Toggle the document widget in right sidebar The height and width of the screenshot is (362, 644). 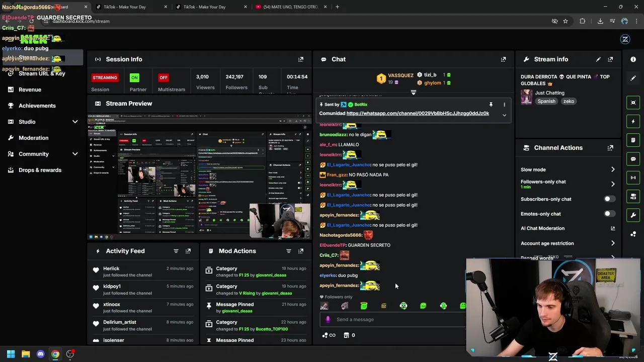tap(633, 140)
